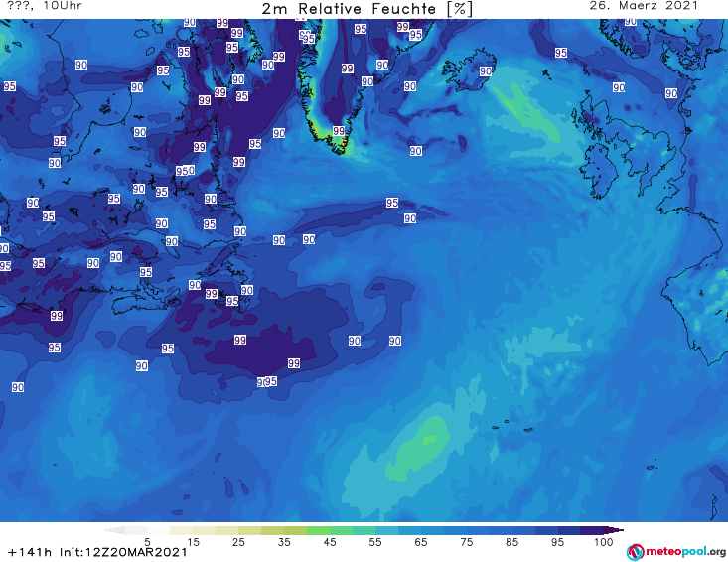Click the legend value "75"
The width and height of the screenshot is (728, 562).
point(466,542)
